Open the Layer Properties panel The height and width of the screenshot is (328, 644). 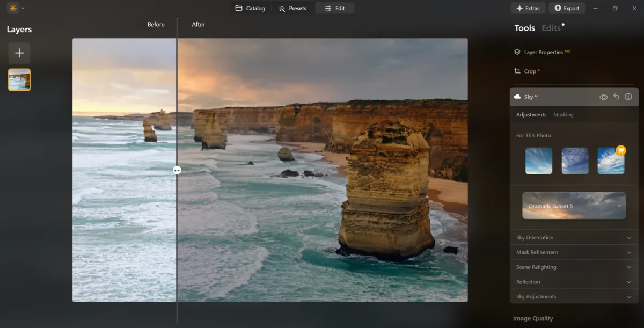pyautogui.click(x=542, y=52)
